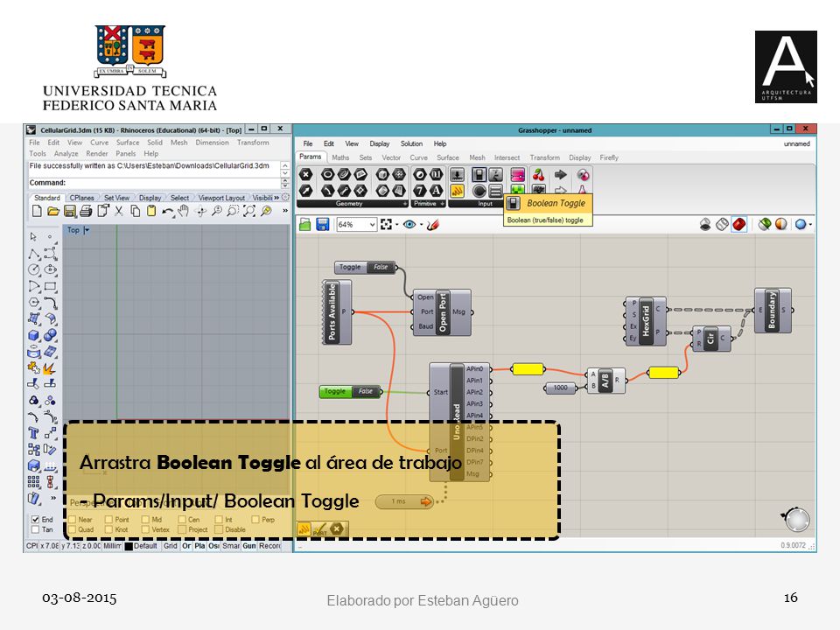
Task: Select the Text tool in Rhino sidebar
Action: 34,433
